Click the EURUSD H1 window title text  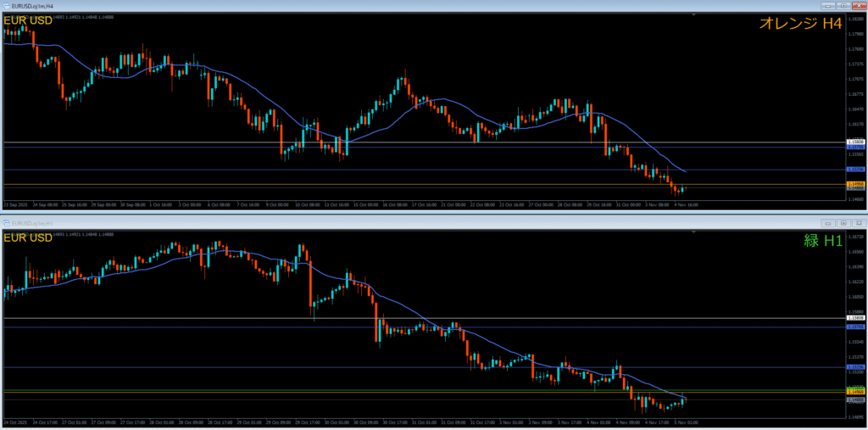tap(32, 223)
